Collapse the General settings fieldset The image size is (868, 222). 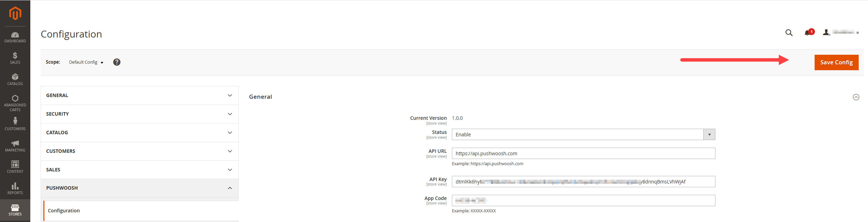pos(856,97)
